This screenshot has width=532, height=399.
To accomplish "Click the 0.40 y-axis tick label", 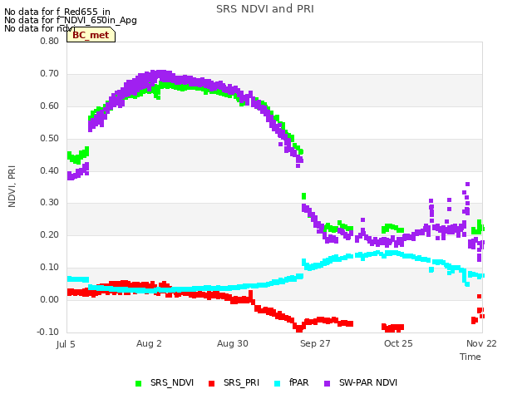I will 49,170.
